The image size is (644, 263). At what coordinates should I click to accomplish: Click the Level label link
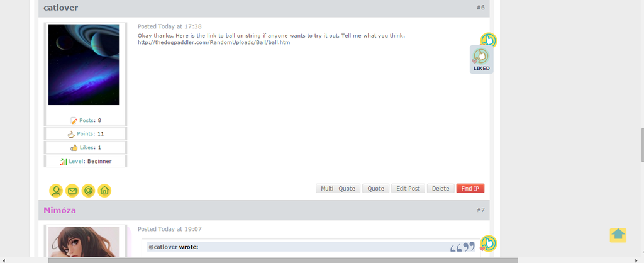click(x=76, y=162)
